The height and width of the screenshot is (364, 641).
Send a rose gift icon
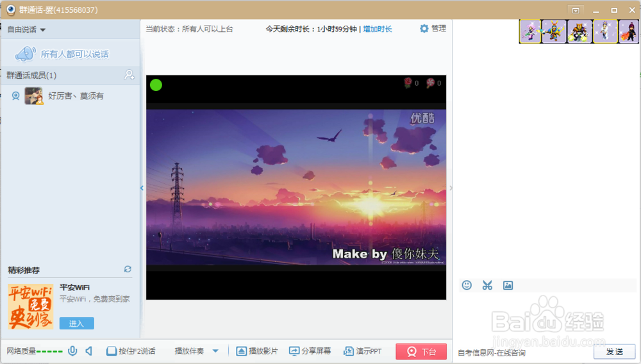coord(408,83)
